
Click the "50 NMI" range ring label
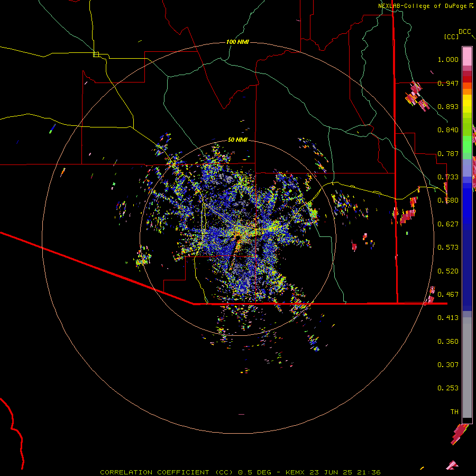point(237,140)
